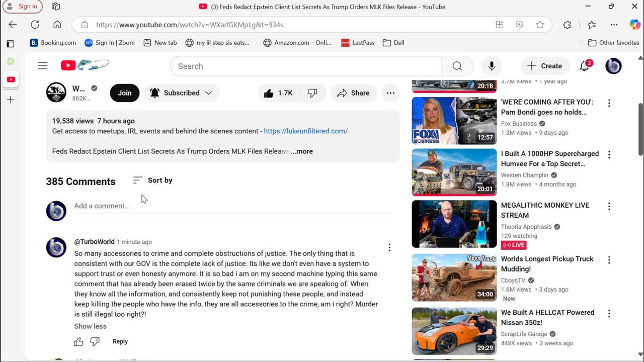Open lukeunfiltered.com link in description

306,131
